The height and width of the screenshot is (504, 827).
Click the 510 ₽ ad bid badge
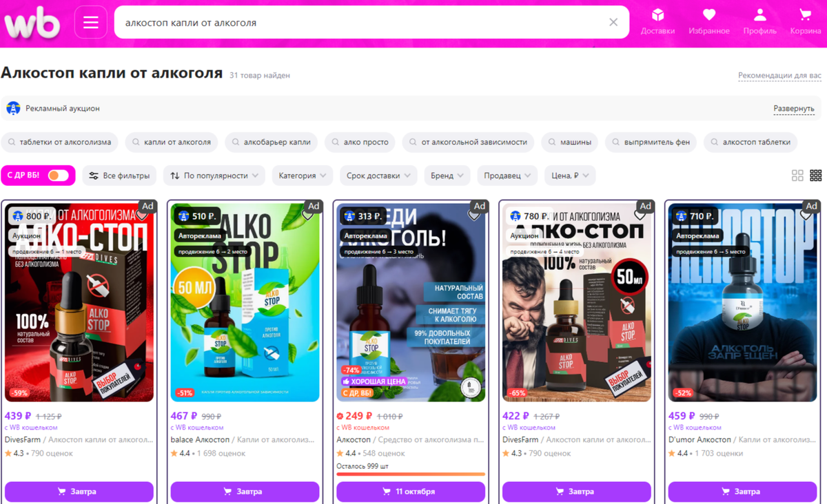pos(198,216)
